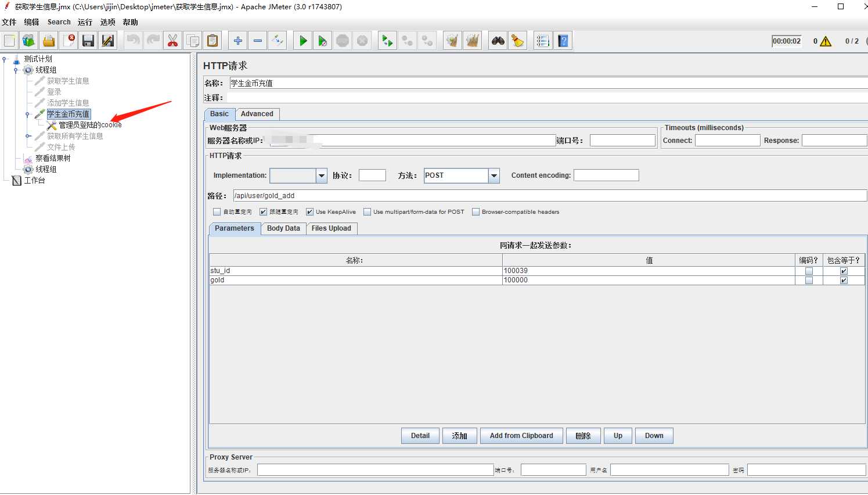This screenshot has width=868, height=495.
Task: Switch to the Files Upload tab
Action: point(332,228)
